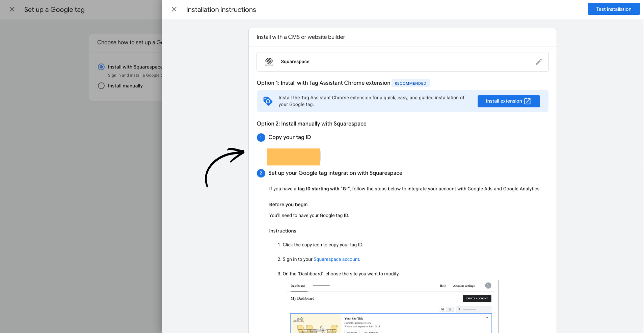Select Install with Squarespace radio option
The image size is (644, 333).
pos(101,67)
